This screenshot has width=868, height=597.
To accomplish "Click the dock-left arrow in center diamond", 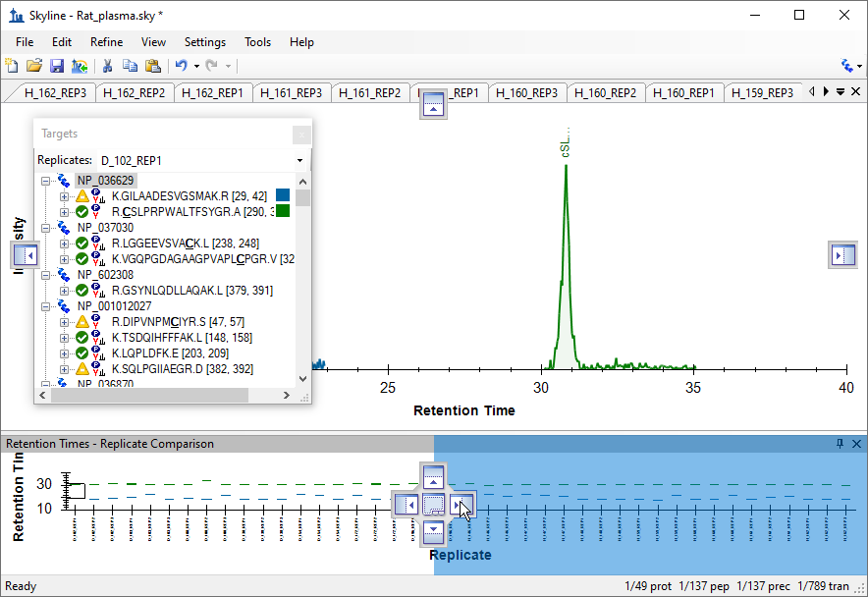I will [406, 505].
